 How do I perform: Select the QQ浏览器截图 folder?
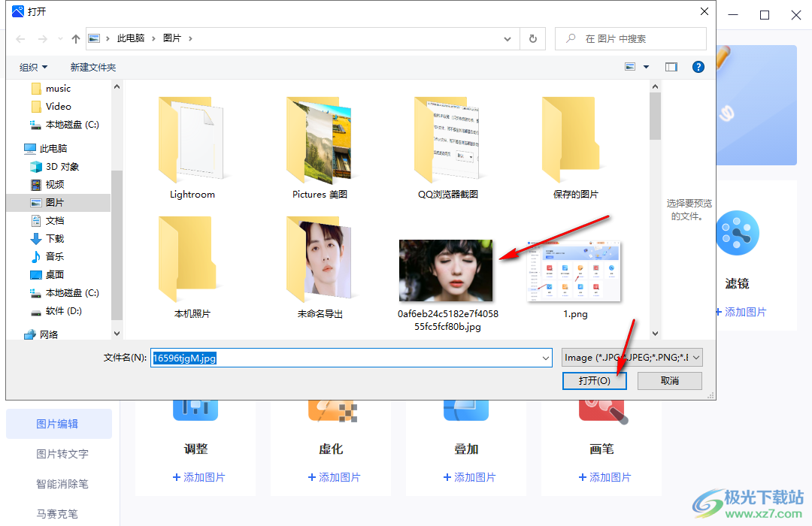coord(448,147)
